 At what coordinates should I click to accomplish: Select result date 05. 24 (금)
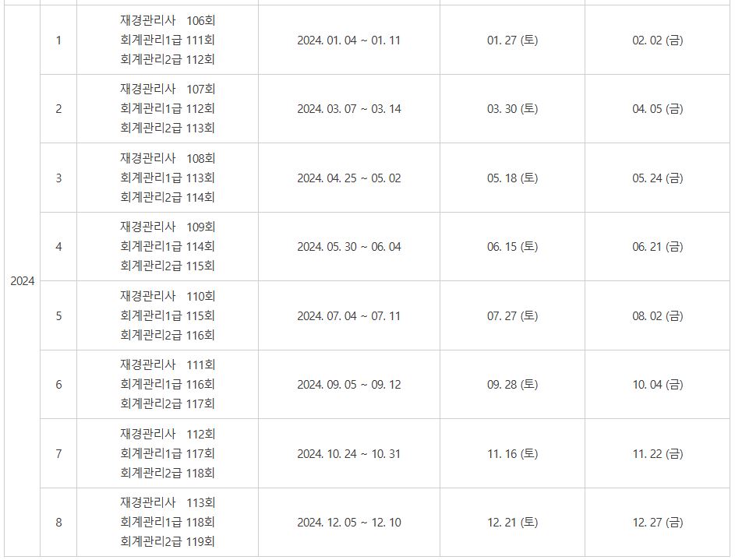tap(658, 178)
